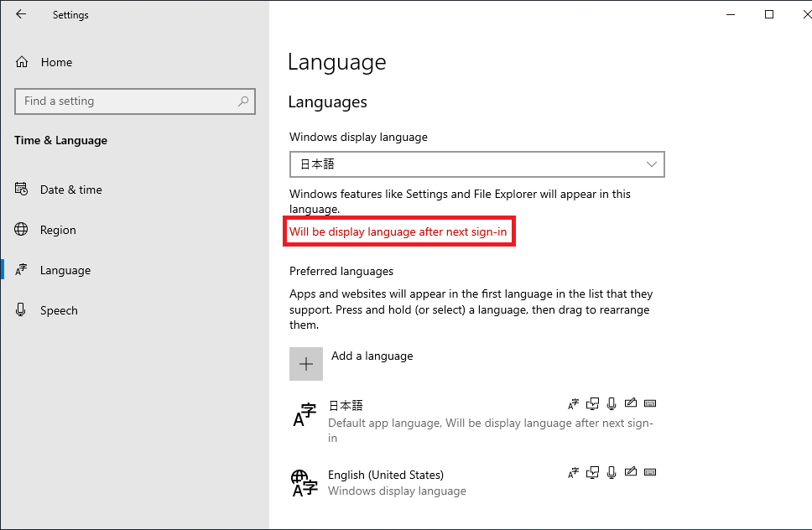Click the handwriting feature icon in 日本語 row
The width and height of the screenshot is (812, 530).
[630, 403]
